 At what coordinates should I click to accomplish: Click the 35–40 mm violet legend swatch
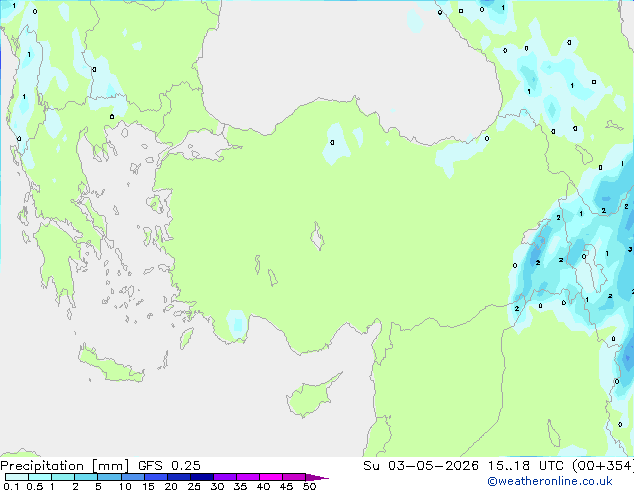click(x=248, y=477)
